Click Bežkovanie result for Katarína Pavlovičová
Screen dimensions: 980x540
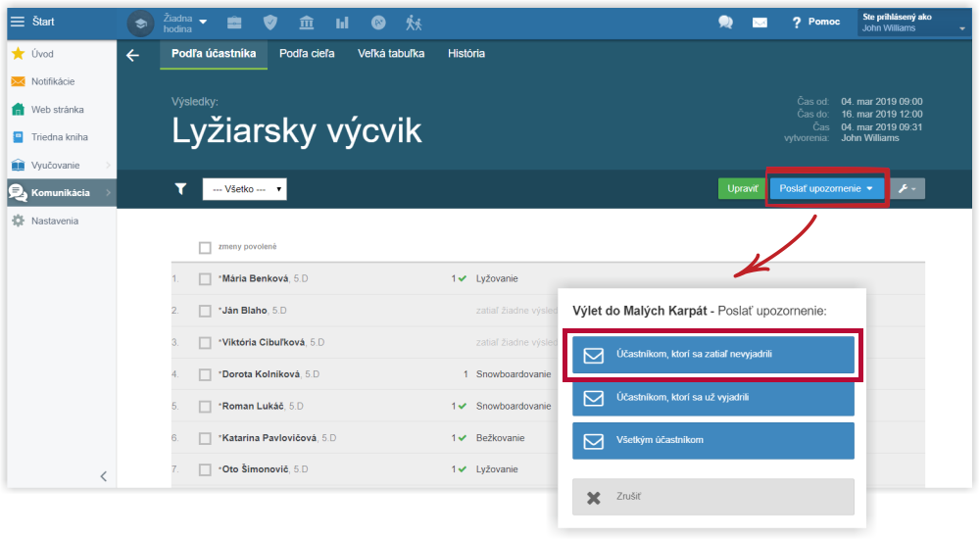click(x=500, y=438)
